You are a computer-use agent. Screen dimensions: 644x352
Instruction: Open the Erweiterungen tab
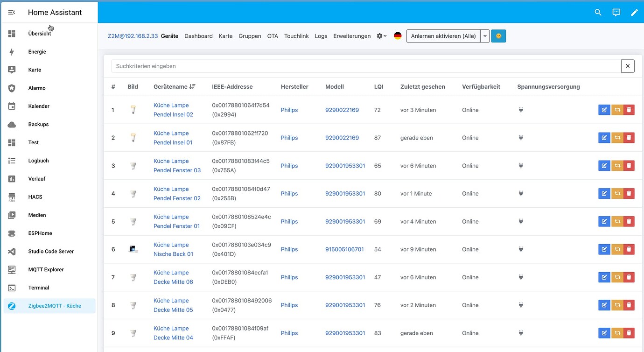(x=352, y=36)
